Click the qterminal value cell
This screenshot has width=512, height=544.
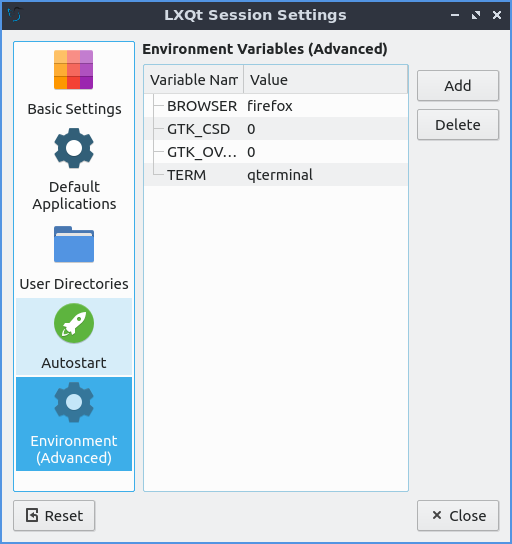280,175
